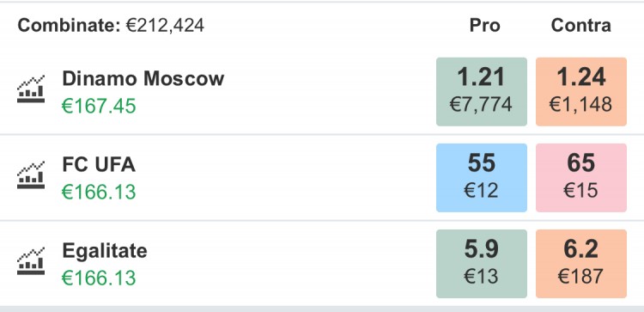644x312 pixels.
Task: Click the Combinate €212,424 total
Action: [111, 26]
